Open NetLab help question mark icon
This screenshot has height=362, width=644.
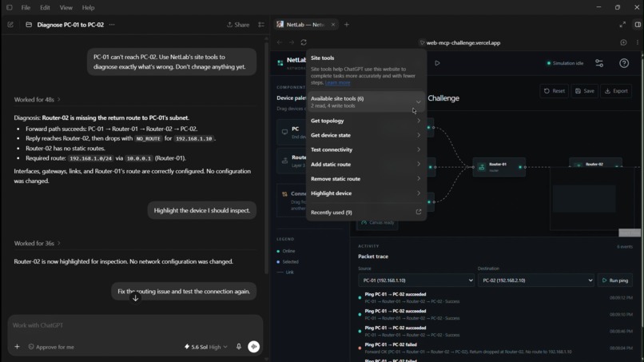pyautogui.click(x=624, y=63)
